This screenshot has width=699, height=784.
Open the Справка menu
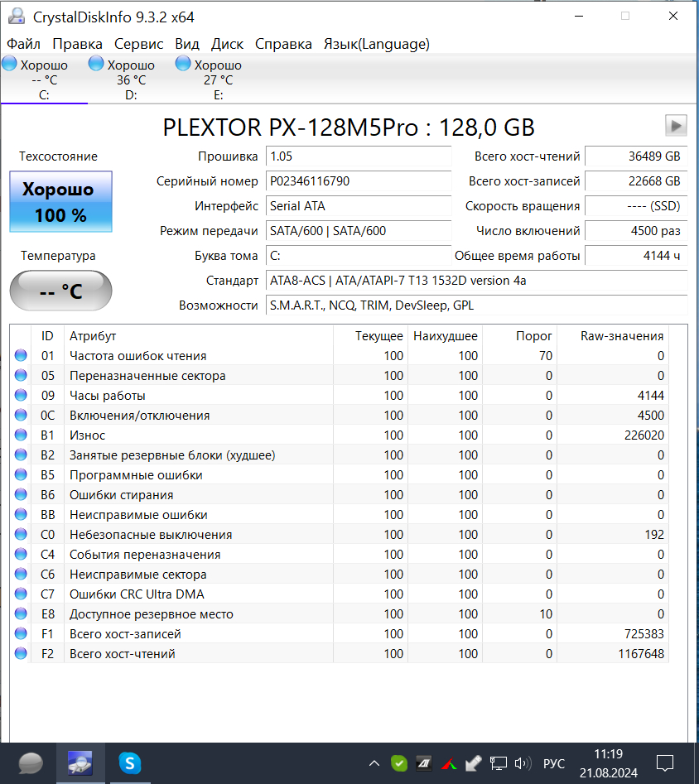pos(283,44)
